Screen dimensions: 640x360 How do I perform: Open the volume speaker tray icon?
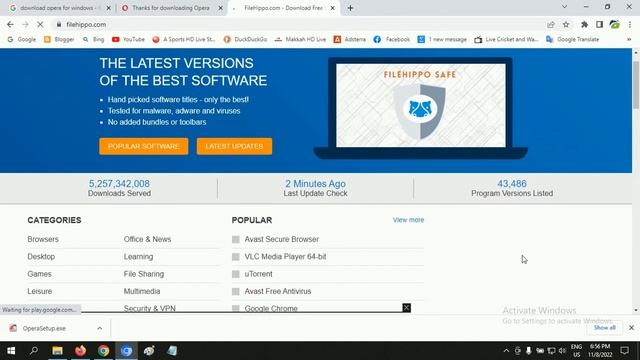click(562, 351)
